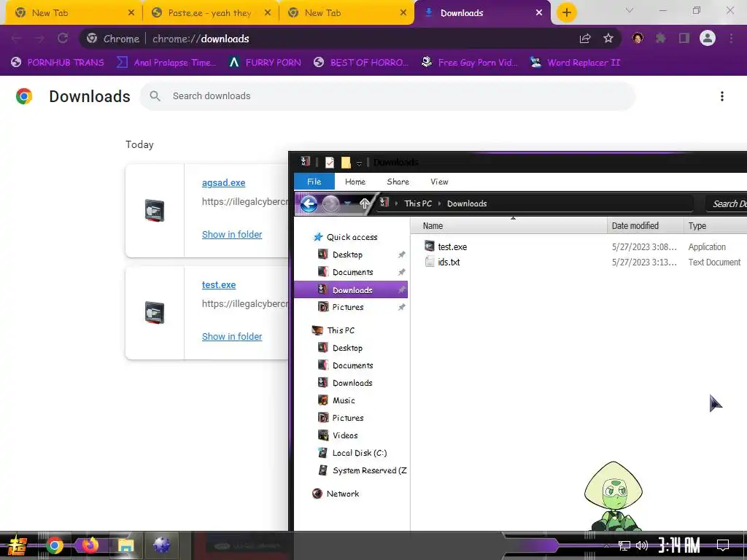Switch to the first New Tab tab

click(x=73, y=13)
